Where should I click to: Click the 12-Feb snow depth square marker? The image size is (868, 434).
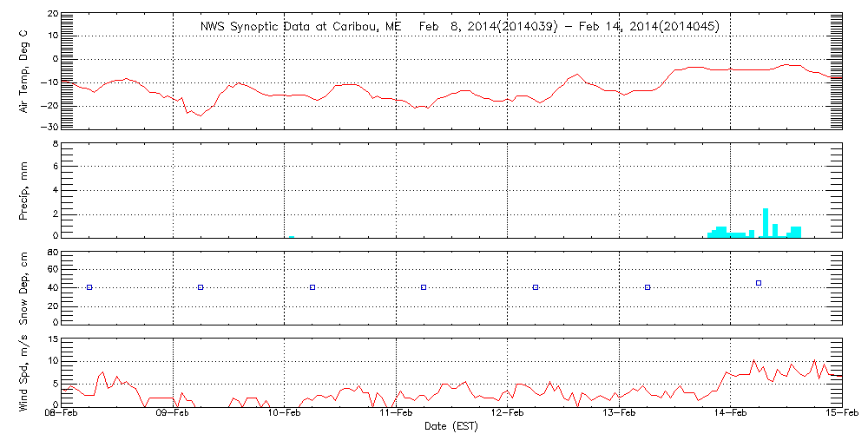[x=536, y=287]
